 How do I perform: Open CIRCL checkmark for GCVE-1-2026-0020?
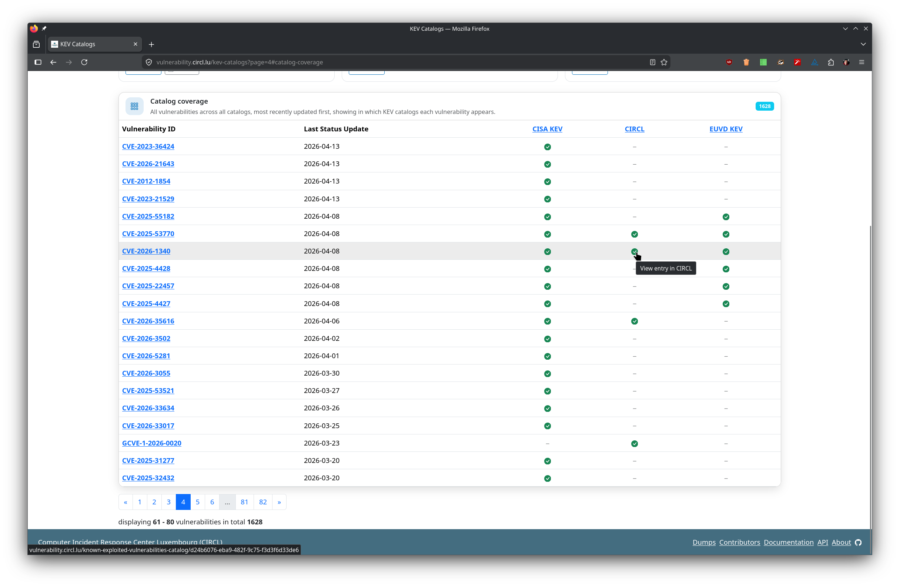634,443
